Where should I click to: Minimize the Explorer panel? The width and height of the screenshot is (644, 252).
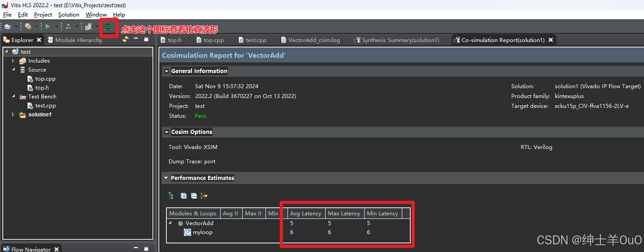(136, 39)
